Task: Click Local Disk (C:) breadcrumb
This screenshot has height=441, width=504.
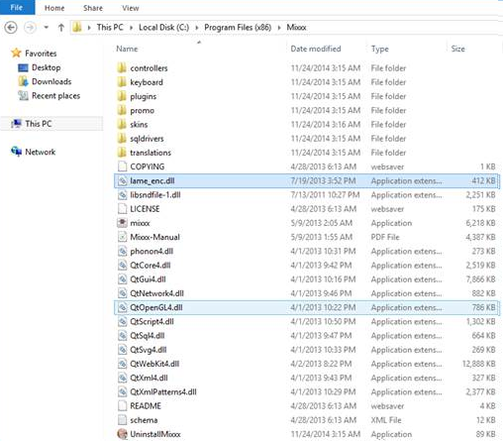Action: pos(163,28)
